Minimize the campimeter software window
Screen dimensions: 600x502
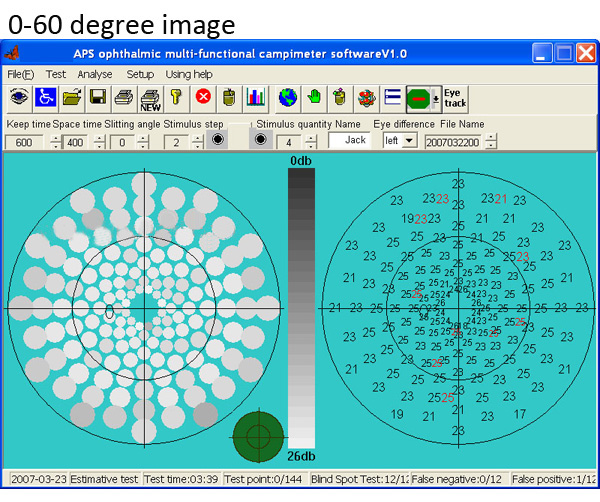tap(542, 52)
